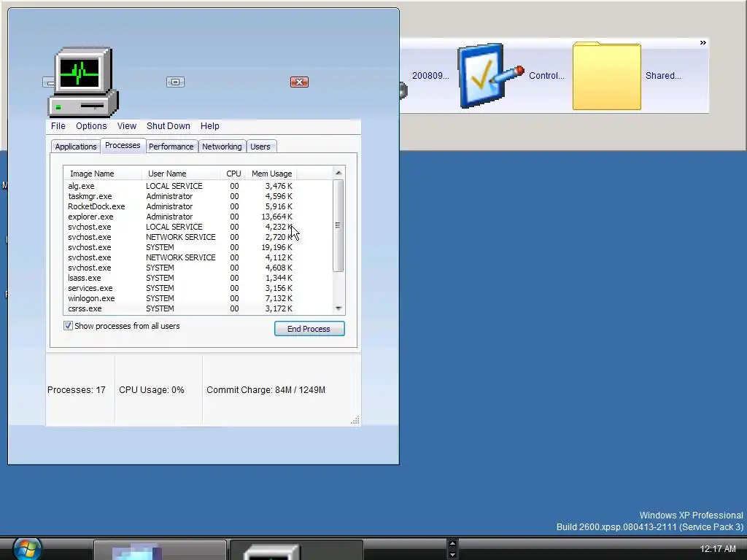Expand the dock overflow chevron
The height and width of the screenshot is (560, 747).
[703, 43]
